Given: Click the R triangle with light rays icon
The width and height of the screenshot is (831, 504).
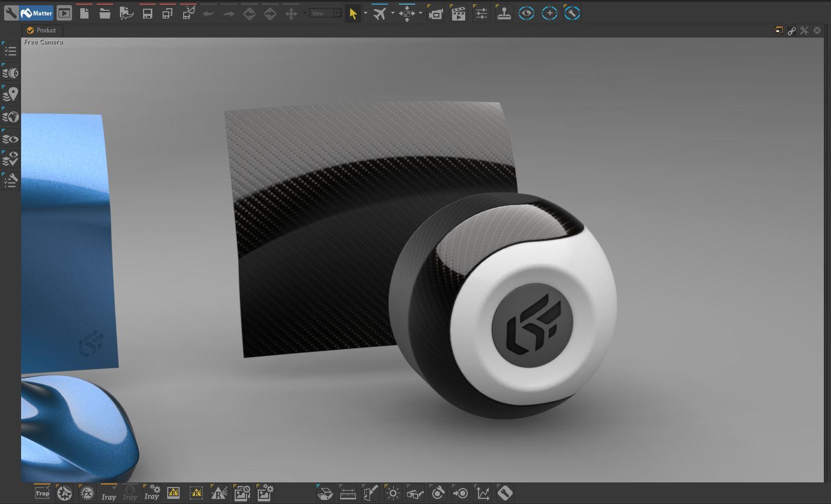Looking at the screenshot, I should tap(219, 493).
